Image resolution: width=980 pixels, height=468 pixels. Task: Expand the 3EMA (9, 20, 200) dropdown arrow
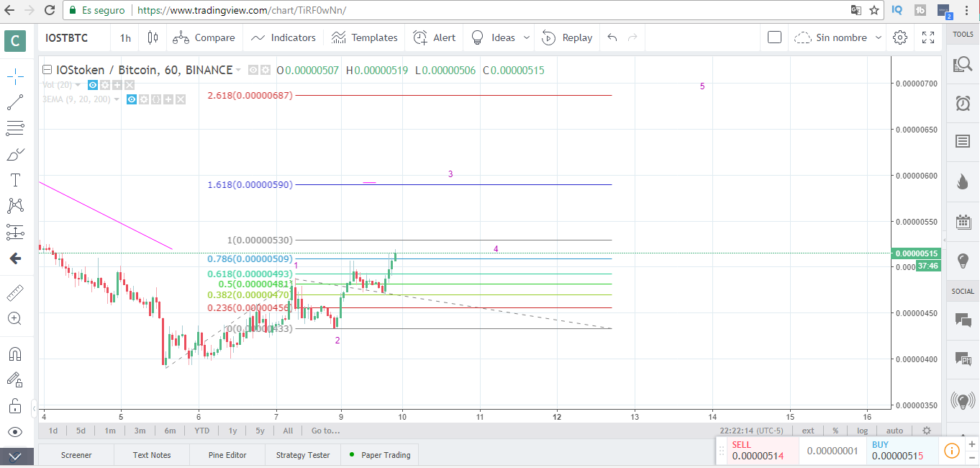(x=117, y=99)
